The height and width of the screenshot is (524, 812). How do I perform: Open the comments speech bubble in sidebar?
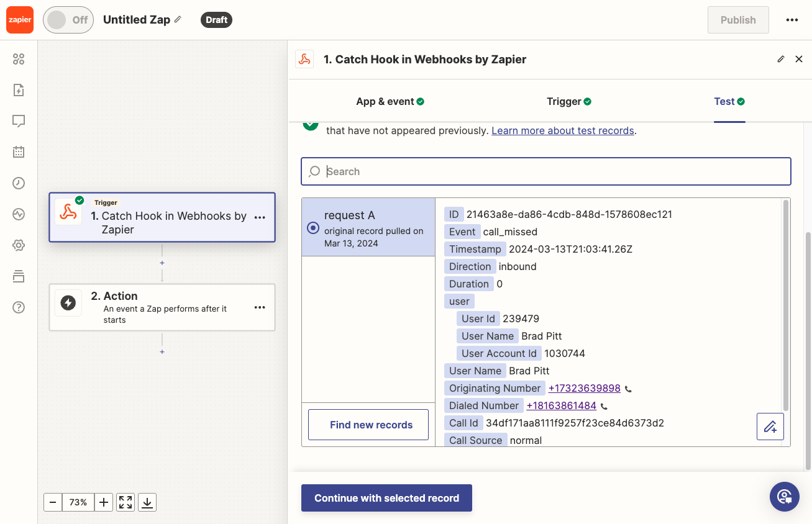coord(19,121)
